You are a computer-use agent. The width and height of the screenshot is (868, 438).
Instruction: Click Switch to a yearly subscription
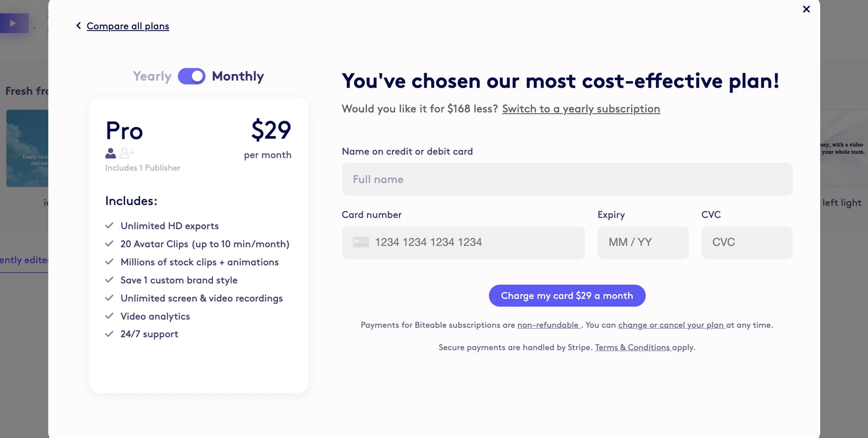pyautogui.click(x=581, y=109)
